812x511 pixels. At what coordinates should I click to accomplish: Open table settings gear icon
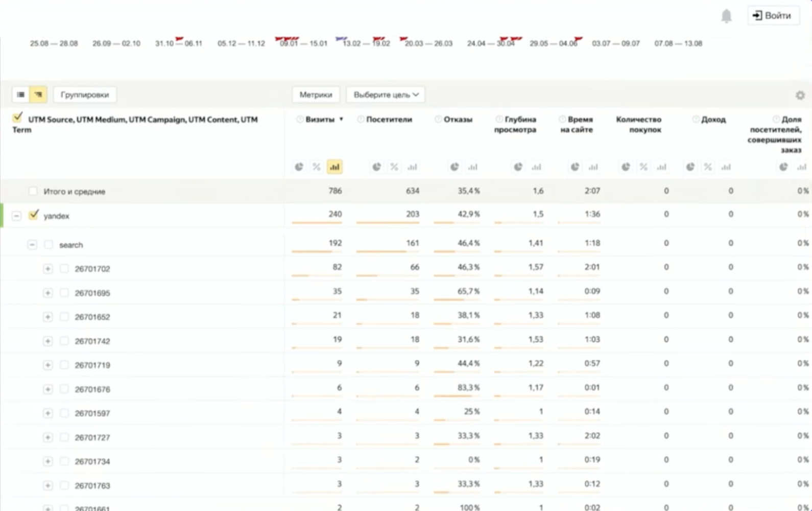tap(800, 95)
